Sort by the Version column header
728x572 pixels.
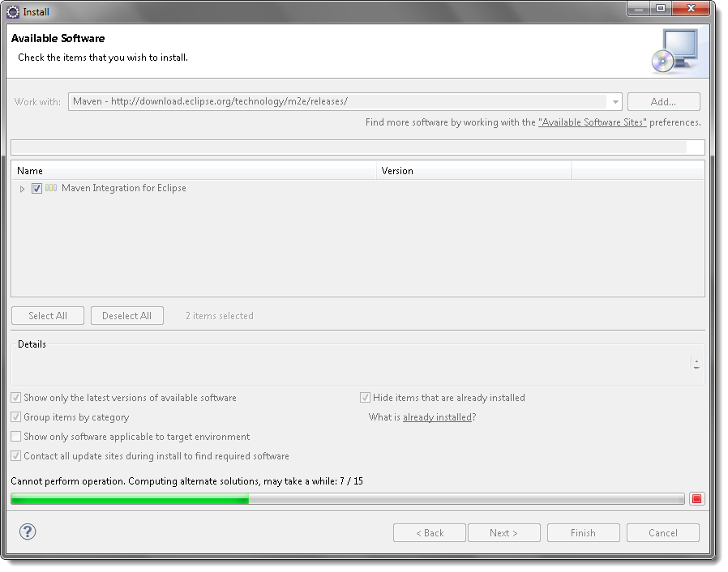474,171
